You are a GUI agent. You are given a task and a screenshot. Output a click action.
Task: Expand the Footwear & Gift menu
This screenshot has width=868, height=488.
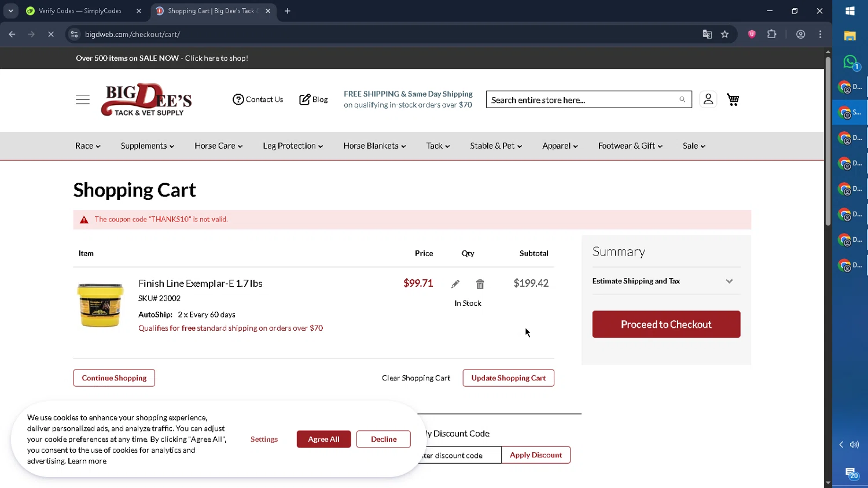(630, 146)
